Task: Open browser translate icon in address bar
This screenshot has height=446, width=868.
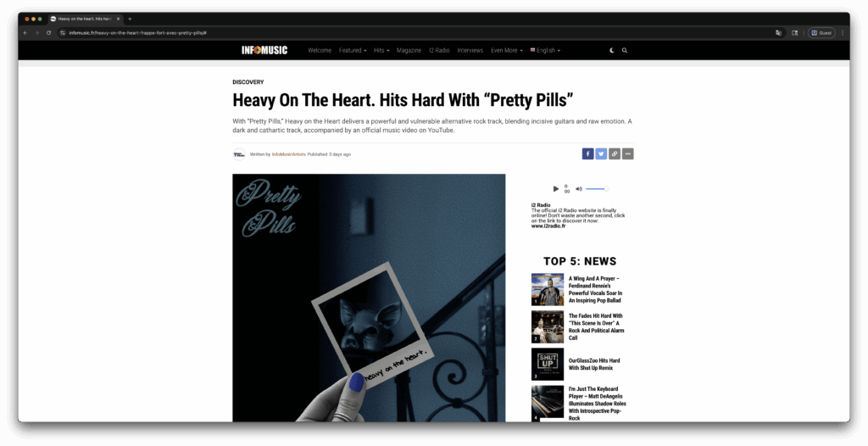Action: [778, 33]
